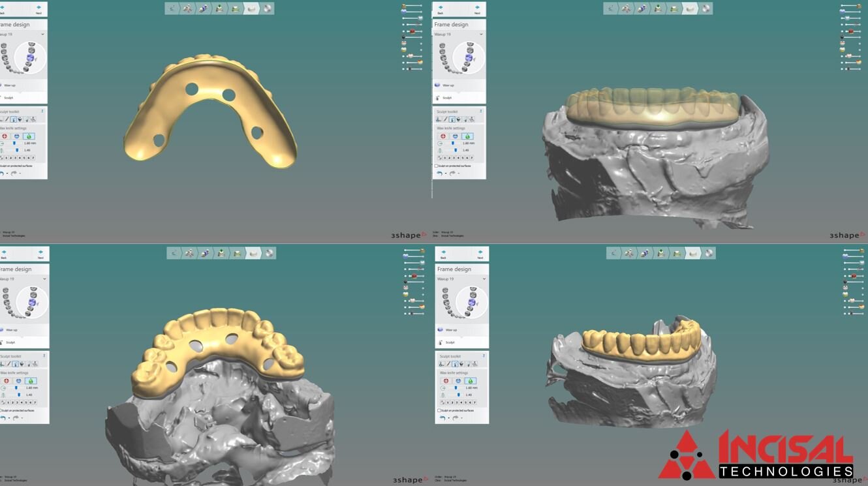Select wax knife preset 2 in the Incisal-logo view

pyautogui.click(x=452, y=402)
